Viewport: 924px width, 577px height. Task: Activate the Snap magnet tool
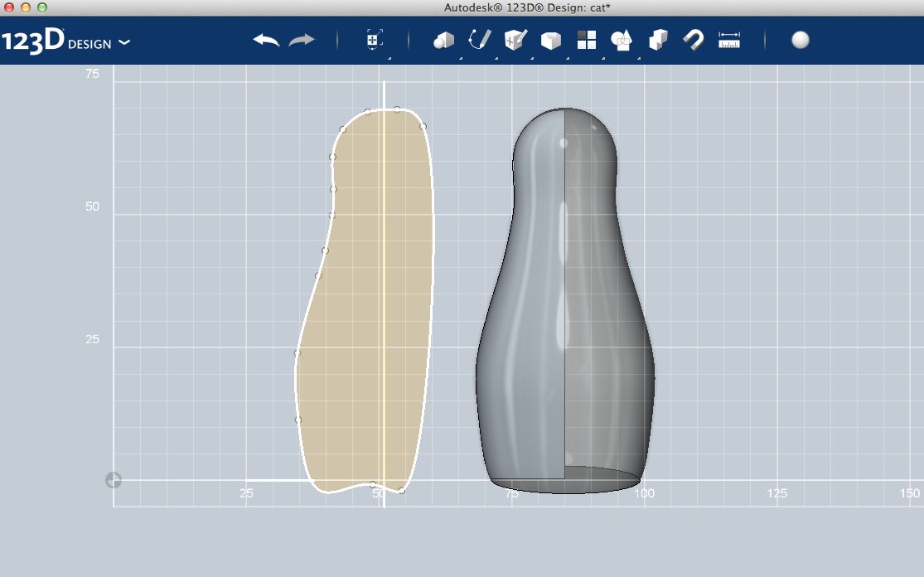click(693, 40)
